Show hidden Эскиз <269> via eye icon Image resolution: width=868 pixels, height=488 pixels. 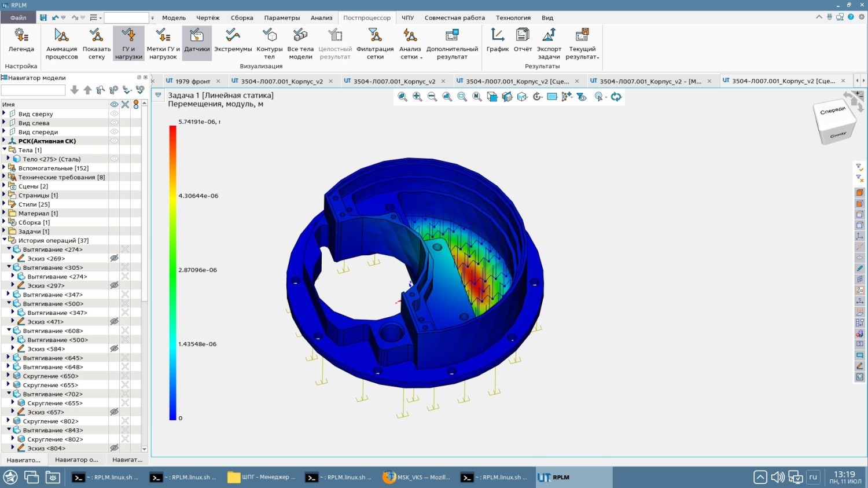(114, 258)
